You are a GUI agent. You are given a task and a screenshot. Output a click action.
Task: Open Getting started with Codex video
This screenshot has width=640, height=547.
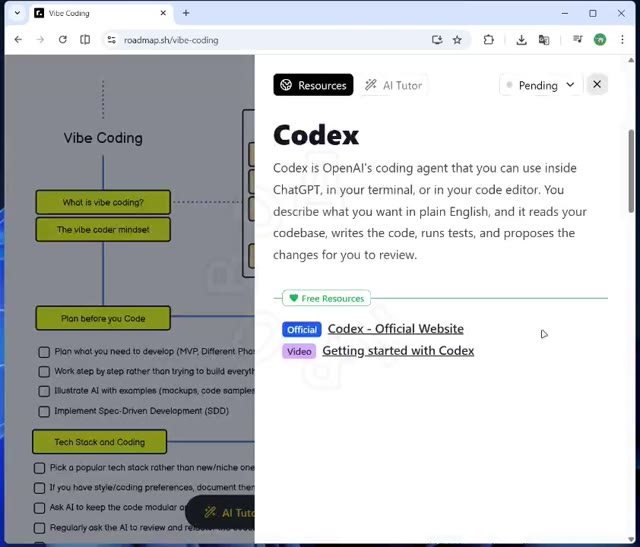tap(398, 351)
